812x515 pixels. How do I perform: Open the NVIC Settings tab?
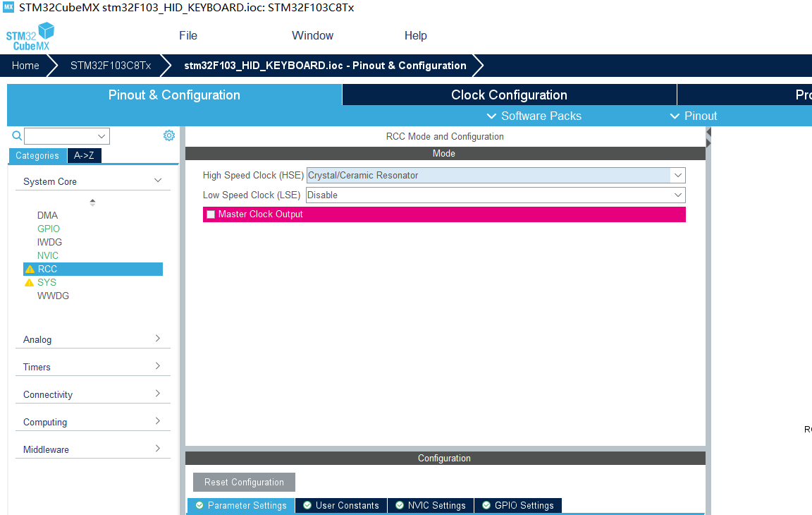pyautogui.click(x=431, y=505)
